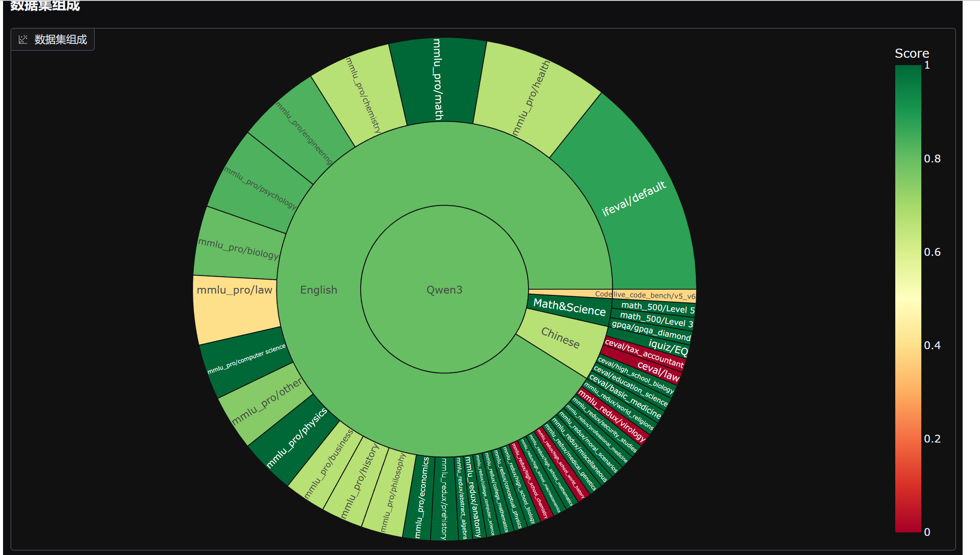Click the red mmlu_redux/virology segment
The height and width of the screenshot is (555, 980).
point(612,416)
